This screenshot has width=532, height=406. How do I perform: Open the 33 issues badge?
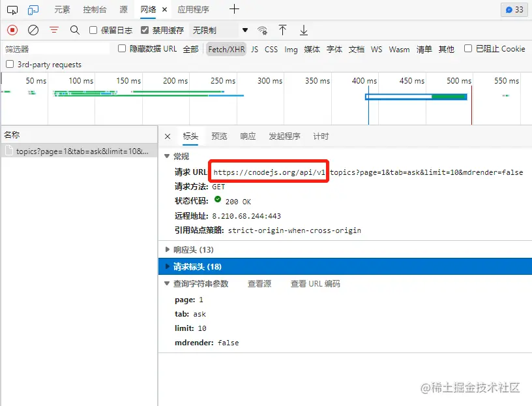point(514,10)
